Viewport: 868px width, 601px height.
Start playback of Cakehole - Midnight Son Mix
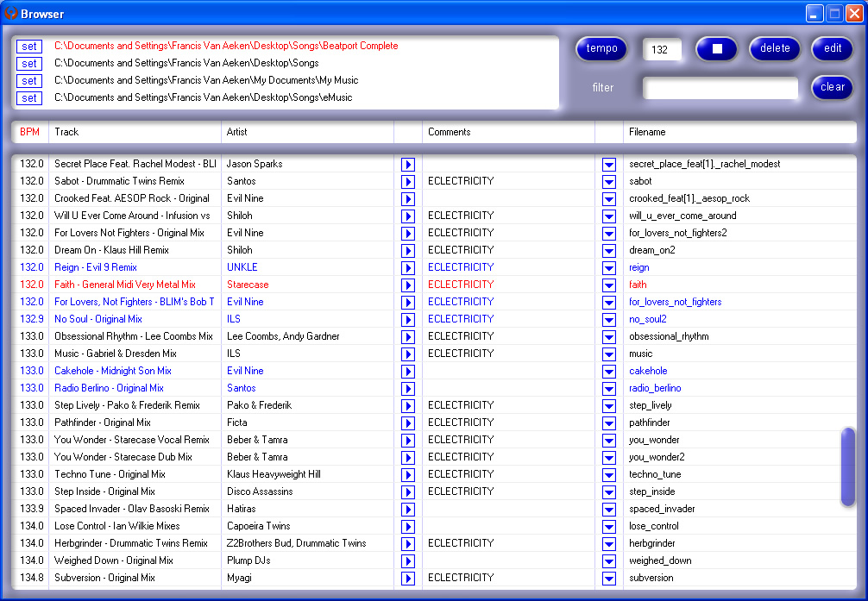tap(408, 371)
